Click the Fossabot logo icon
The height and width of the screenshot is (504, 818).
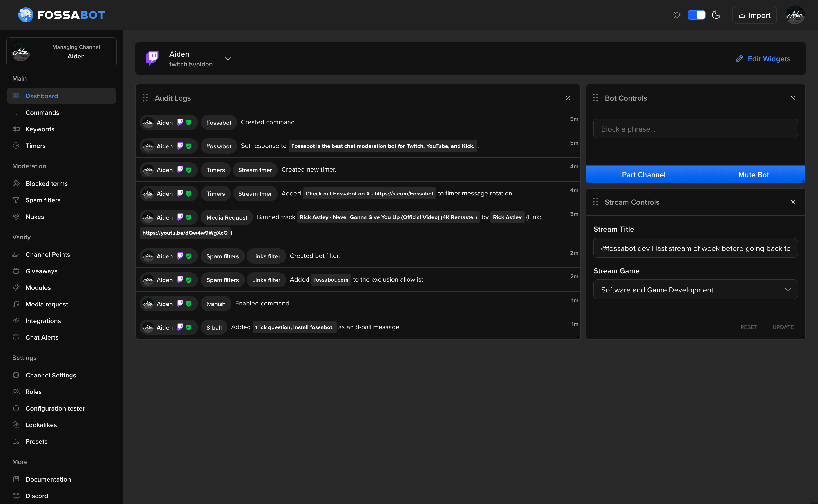click(26, 15)
